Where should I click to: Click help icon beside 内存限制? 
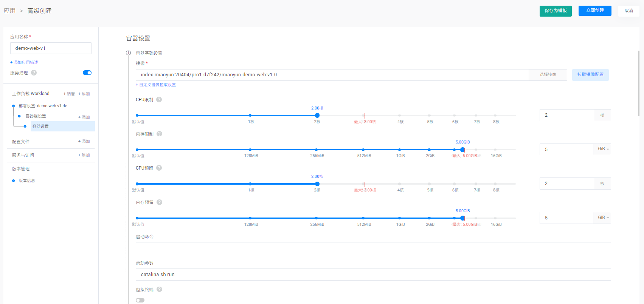tap(160, 134)
